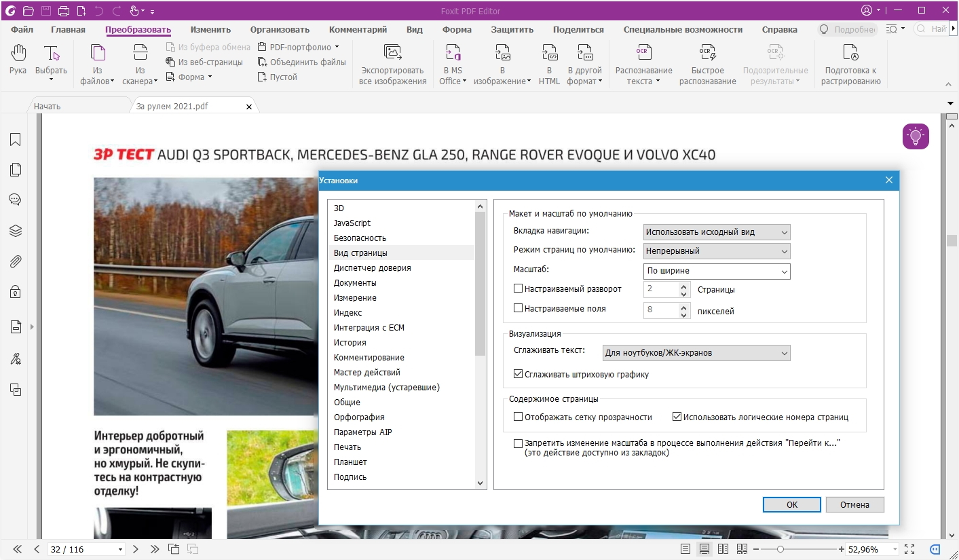Switch to the Комментарий tab
Image resolution: width=959 pixels, height=560 pixels.
[358, 29]
